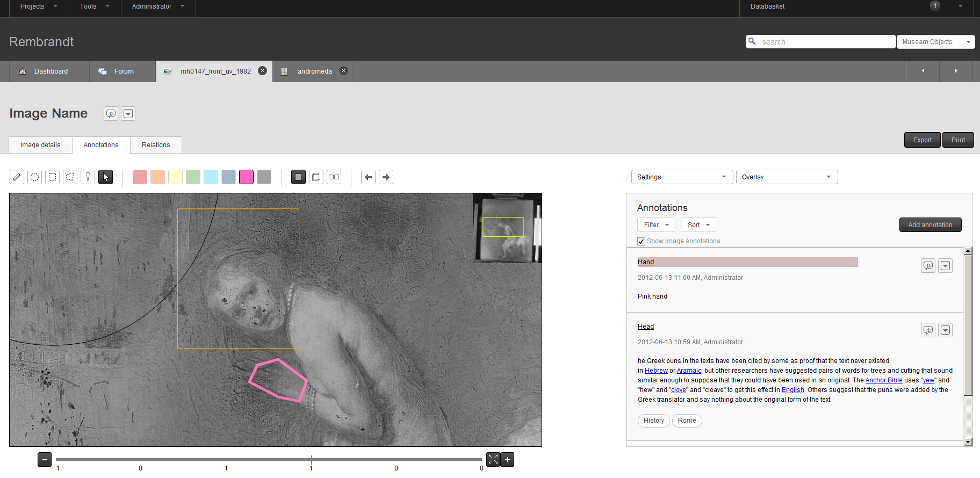Switch to side-by-side view mode
The height and width of the screenshot is (478, 980).
click(x=334, y=177)
